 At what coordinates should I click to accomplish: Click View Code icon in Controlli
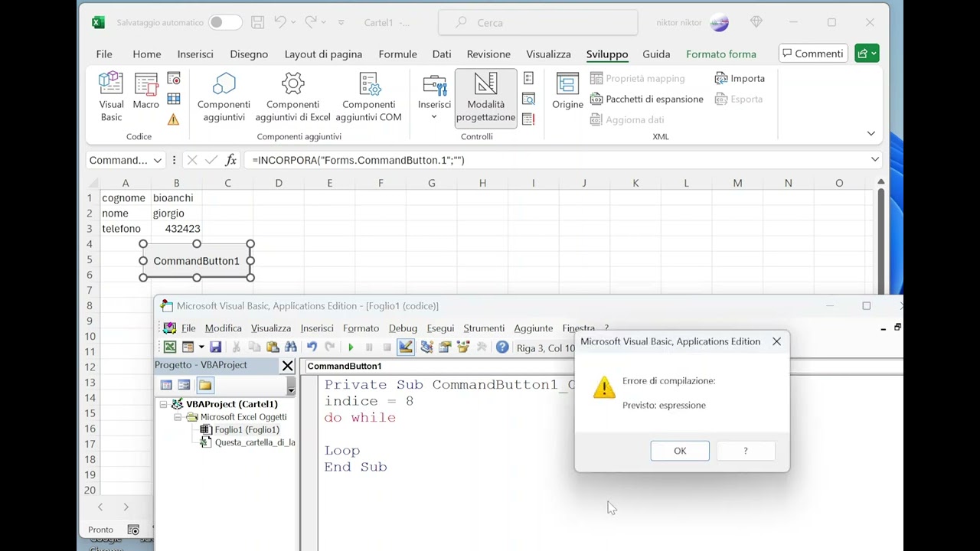[x=528, y=99]
